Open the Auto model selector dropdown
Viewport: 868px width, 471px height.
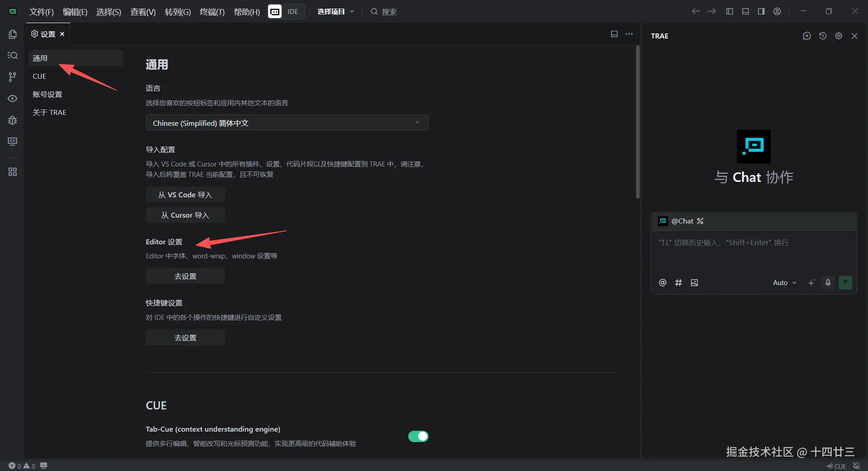point(785,283)
